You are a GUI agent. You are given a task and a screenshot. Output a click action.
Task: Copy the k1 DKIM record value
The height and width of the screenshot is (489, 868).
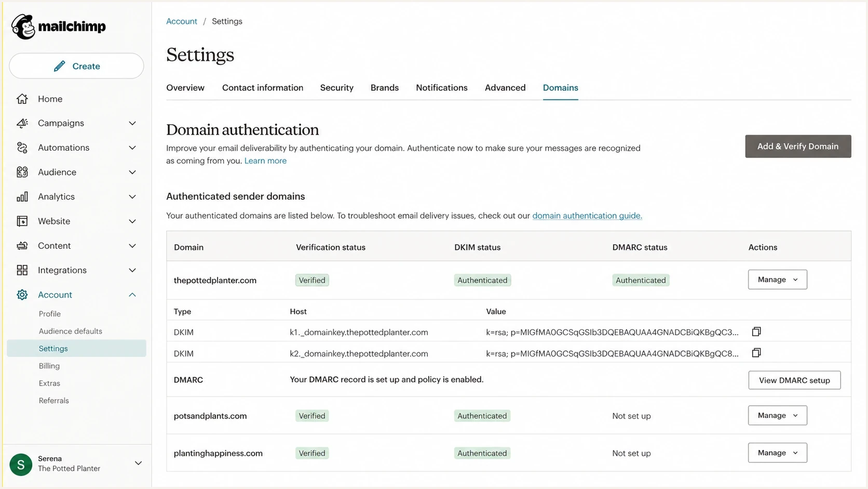pos(756,332)
